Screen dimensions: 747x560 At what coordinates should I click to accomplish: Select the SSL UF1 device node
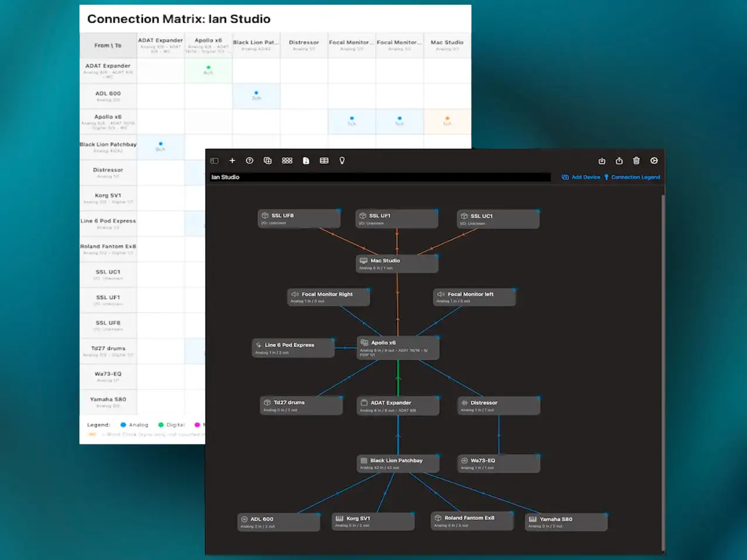click(x=397, y=219)
